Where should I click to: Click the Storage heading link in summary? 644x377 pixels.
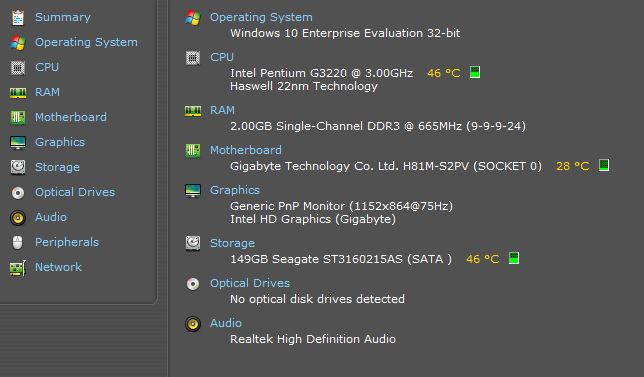pyautogui.click(x=232, y=243)
